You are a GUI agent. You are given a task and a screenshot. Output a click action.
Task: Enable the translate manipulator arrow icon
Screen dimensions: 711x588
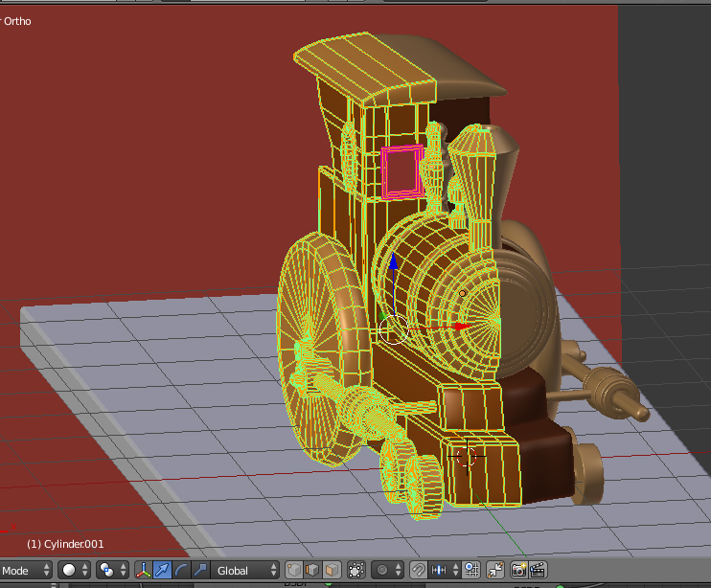(x=162, y=570)
